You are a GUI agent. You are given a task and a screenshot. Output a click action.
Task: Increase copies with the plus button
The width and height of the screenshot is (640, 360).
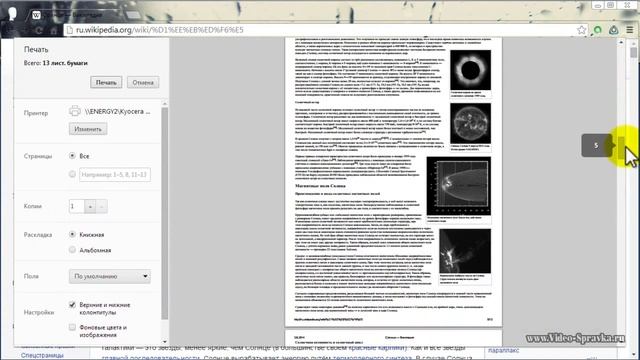(x=90, y=206)
